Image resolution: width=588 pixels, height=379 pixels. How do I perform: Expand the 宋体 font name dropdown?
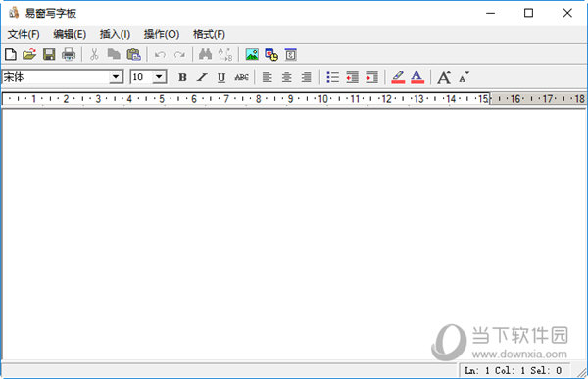116,77
